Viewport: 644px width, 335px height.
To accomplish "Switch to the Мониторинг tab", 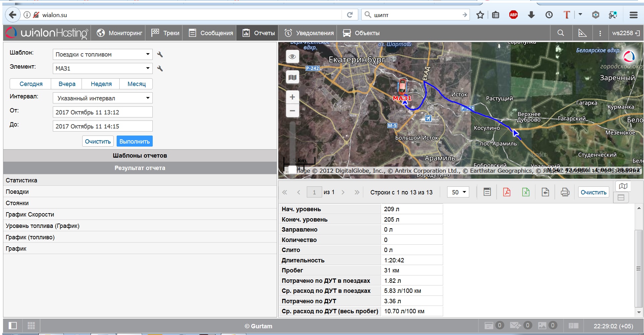I will (120, 33).
